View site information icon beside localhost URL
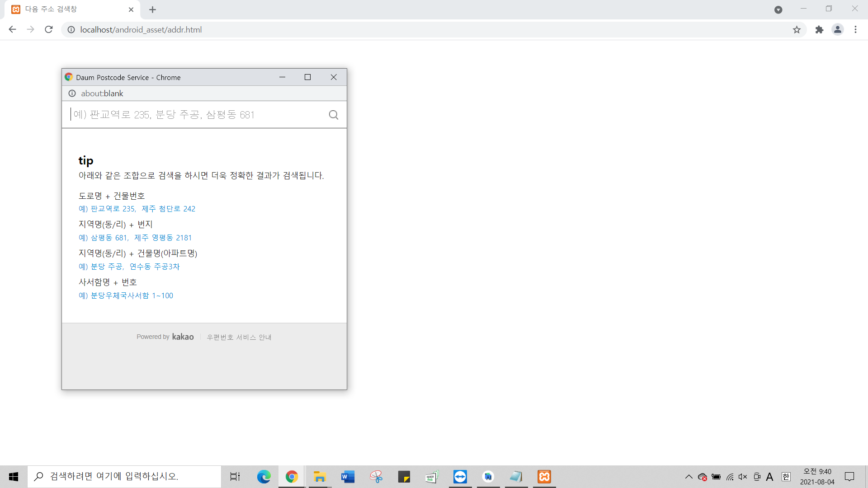This screenshot has width=868, height=488. pyautogui.click(x=71, y=30)
